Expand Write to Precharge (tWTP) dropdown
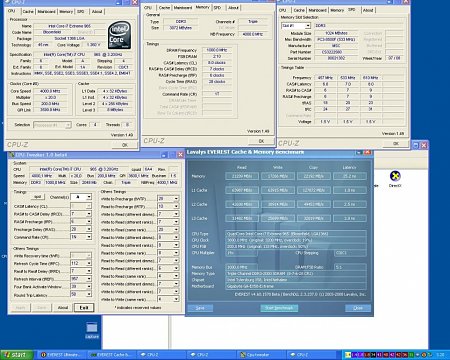The height and width of the screenshot is (360, 450). click(x=176, y=199)
